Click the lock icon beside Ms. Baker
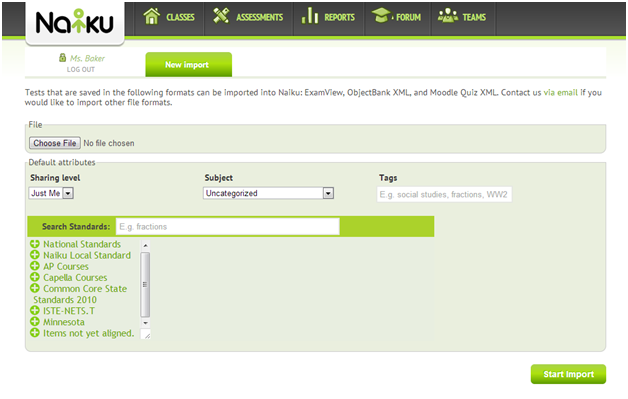Viewport: 628px width, 399px height. click(x=62, y=58)
